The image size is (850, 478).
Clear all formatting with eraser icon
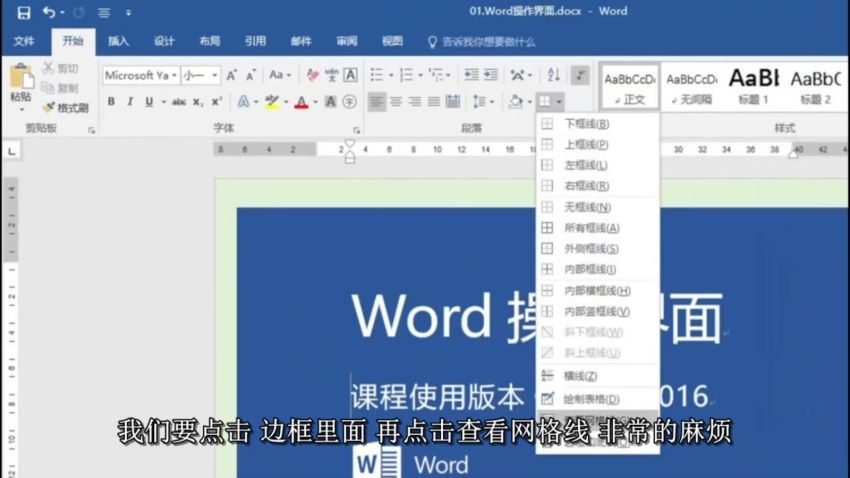click(312, 75)
